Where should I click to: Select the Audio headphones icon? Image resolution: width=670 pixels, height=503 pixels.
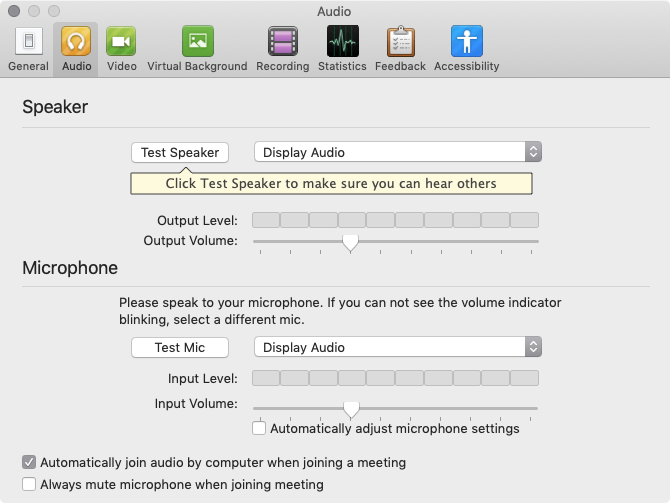(x=76, y=41)
